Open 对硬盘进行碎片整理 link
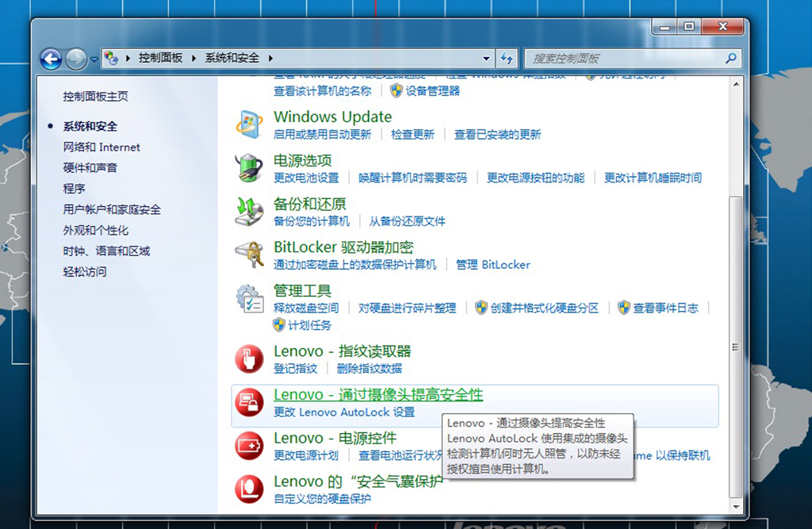 [x=407, y=309]
